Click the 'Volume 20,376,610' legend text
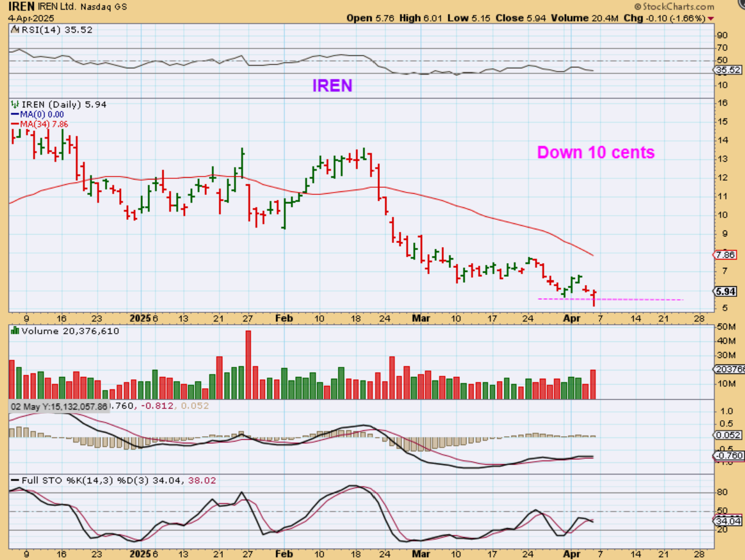This screenshot has height=560, width=745. 70,331
